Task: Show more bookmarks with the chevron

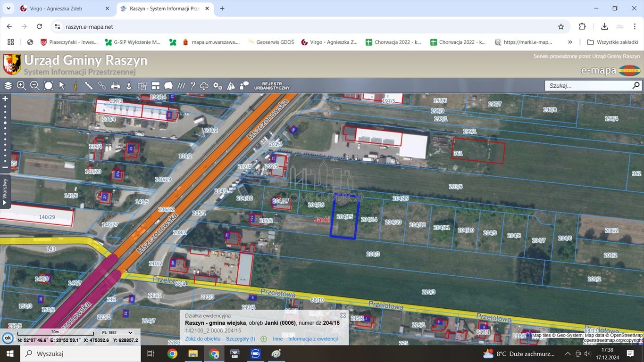Action: pyautogui.click(x=570, y=42)
